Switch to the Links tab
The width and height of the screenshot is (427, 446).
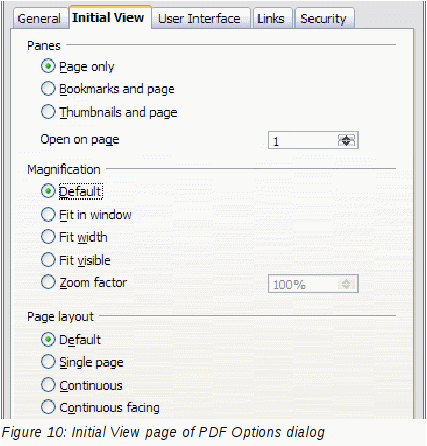pos(273,19)
